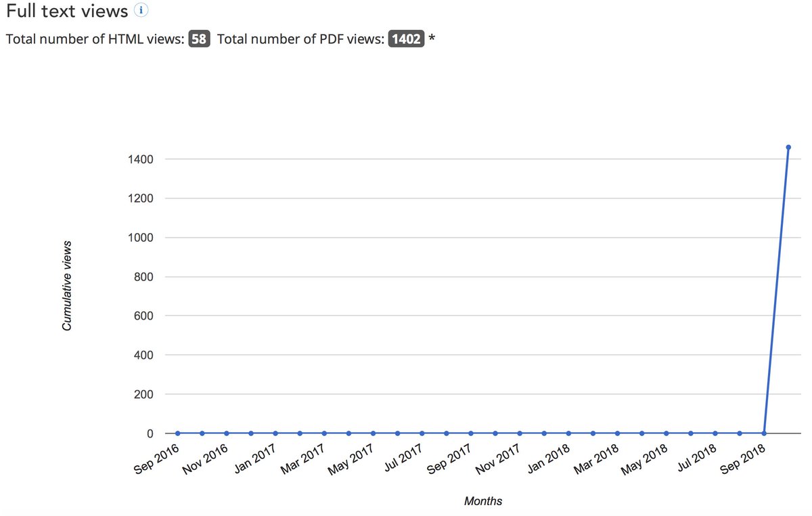
Task: Click the 'Mar 2017' x-axis label
Action: (x=302, y=459)
